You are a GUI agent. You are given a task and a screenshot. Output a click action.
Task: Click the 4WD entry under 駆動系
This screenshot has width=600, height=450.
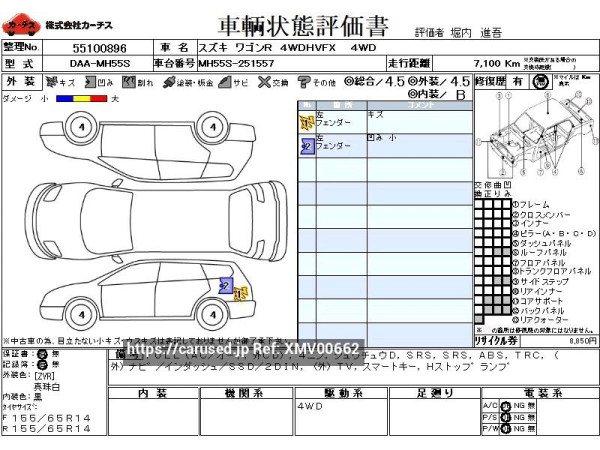pyautogui.click(x=310, y=406)
